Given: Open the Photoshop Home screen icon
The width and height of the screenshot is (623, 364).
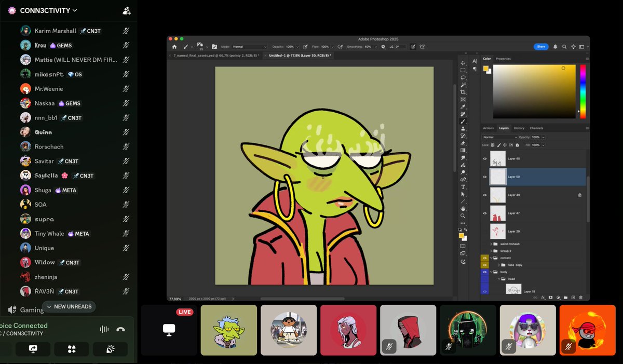Looking at the screenshot, I should (x=174, y=46).
